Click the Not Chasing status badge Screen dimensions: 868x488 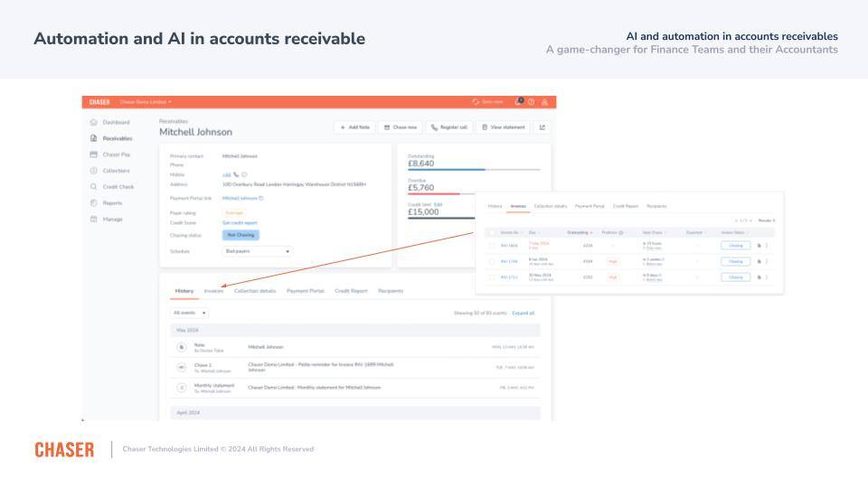tap(241, 235)
